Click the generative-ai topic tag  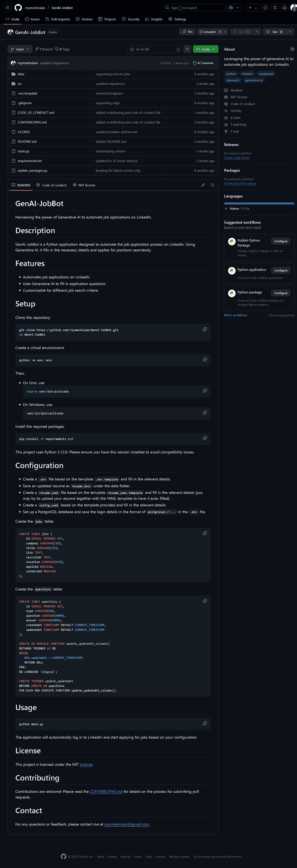pyautogui.click(x=254, y=80)
